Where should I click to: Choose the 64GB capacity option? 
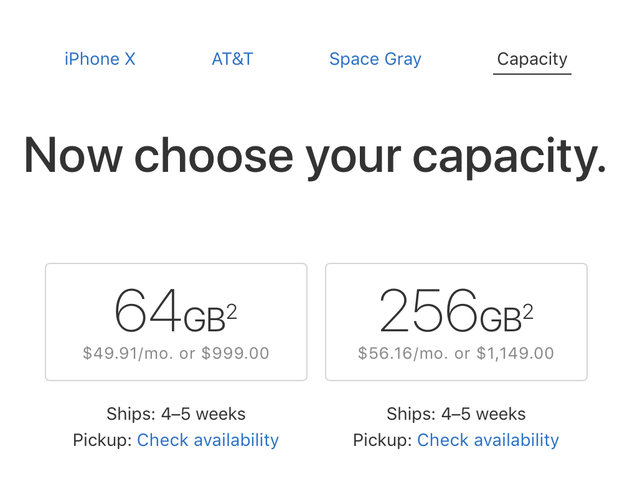(176, 321)
